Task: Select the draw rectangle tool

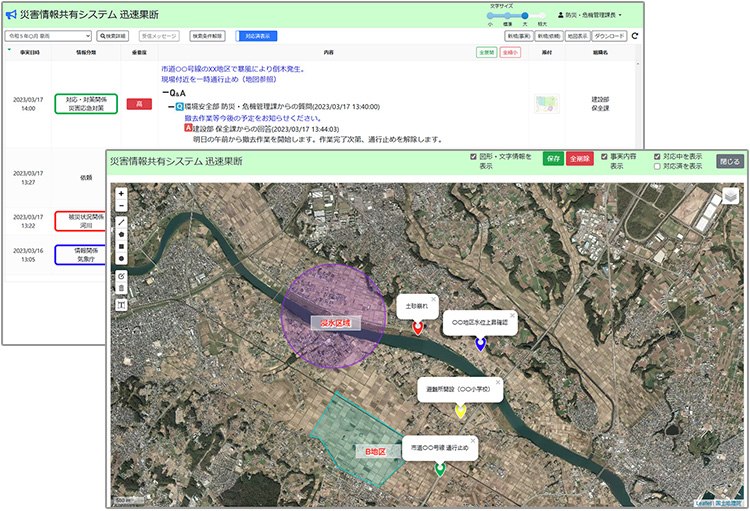Action: [x=122, y=245]
